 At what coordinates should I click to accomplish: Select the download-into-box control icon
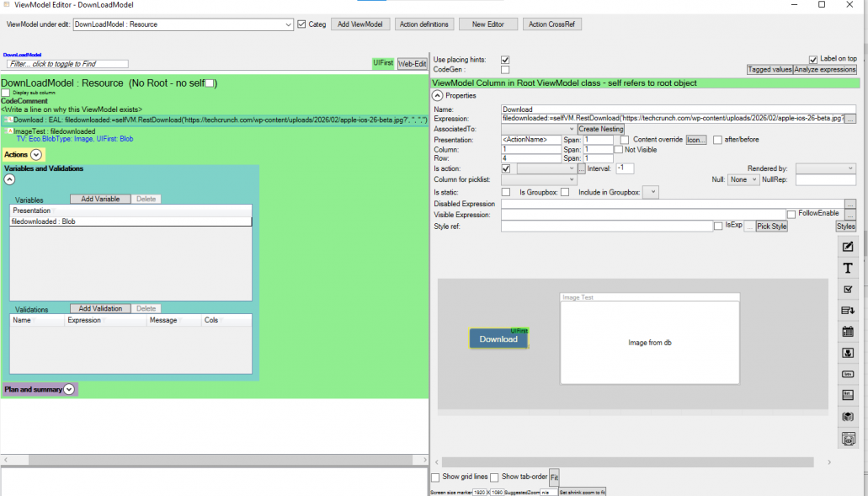(848, 353)
